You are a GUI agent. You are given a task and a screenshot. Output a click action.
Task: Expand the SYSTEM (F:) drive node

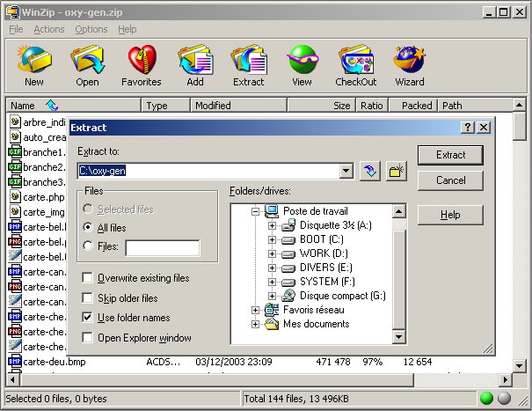point(272,282)
